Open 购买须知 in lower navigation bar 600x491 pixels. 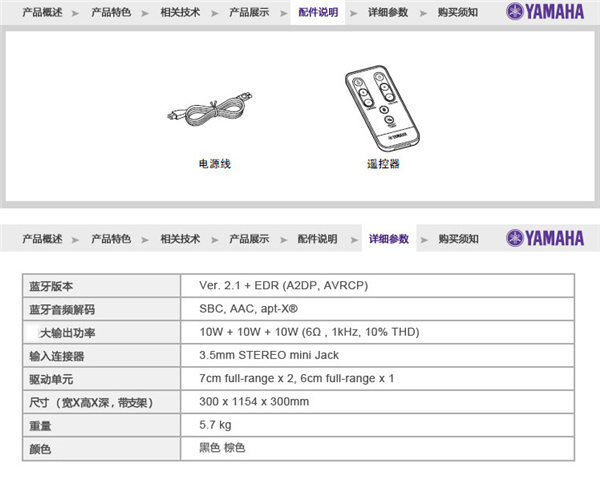click(x=458, y=239)
